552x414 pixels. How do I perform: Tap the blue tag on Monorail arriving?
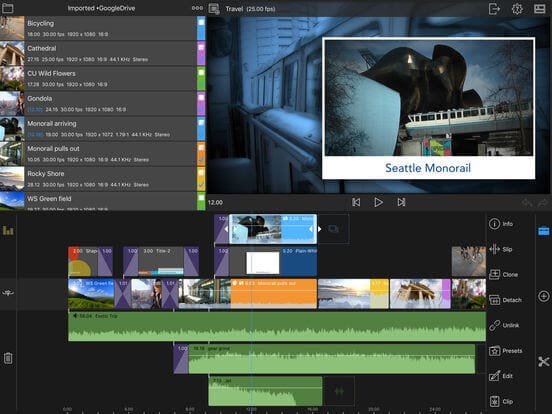tap(201, 128)
